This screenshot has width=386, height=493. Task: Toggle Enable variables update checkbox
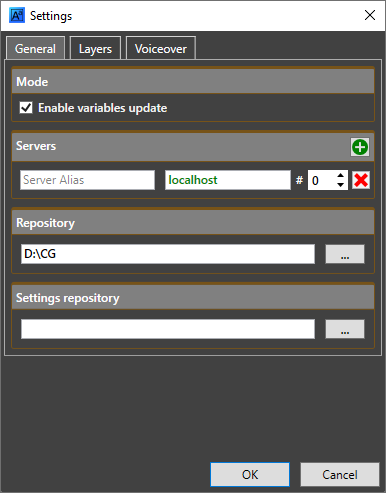26,108
